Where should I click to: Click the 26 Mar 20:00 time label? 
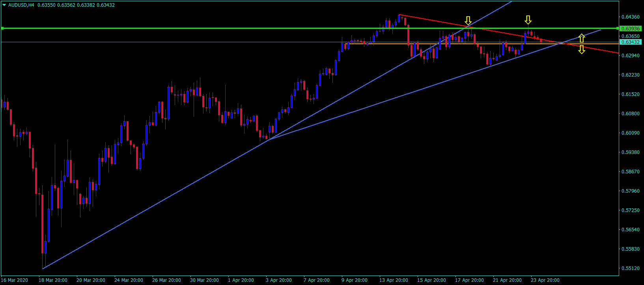pyautogui.click(x=166, y=280)
